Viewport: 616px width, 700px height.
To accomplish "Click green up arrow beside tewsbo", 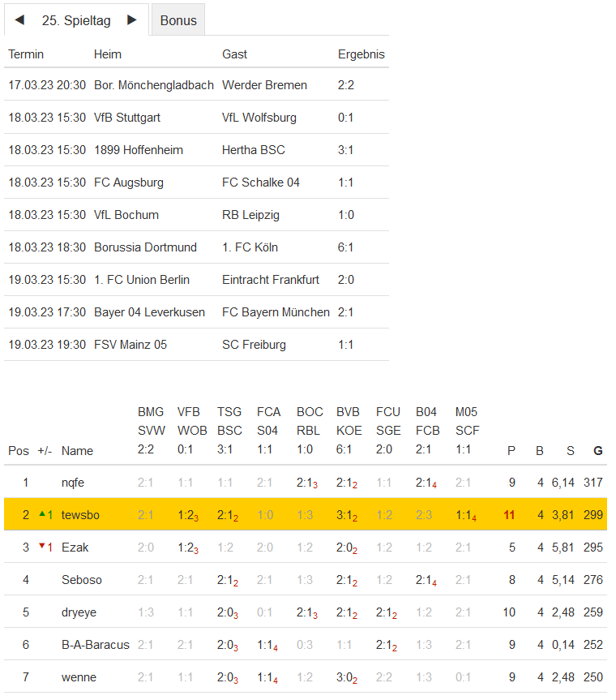I will (x=42, y=514).
